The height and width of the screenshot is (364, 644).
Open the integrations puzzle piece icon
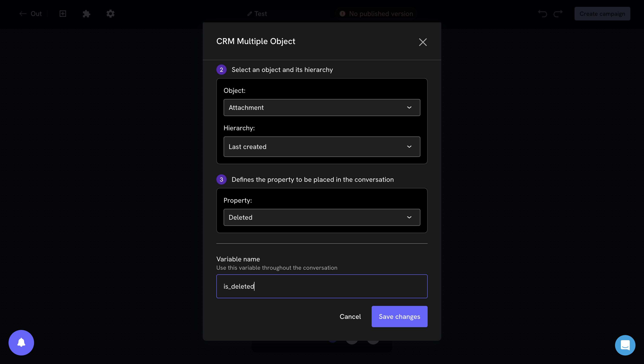click(x=86, y=14)
